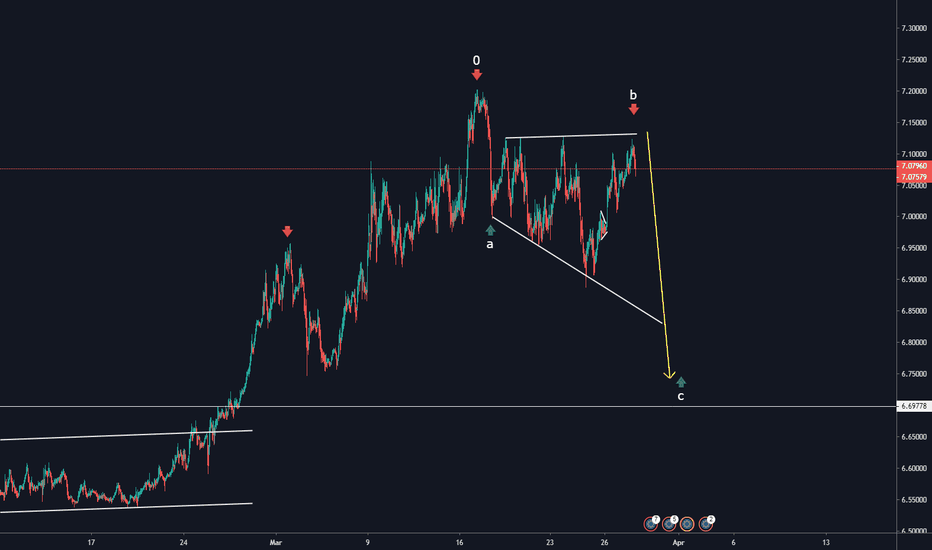The width and height of the screenshot is (932, 550).
Task: Click the 7.00000 price axis label
Action: click(914, 217)
